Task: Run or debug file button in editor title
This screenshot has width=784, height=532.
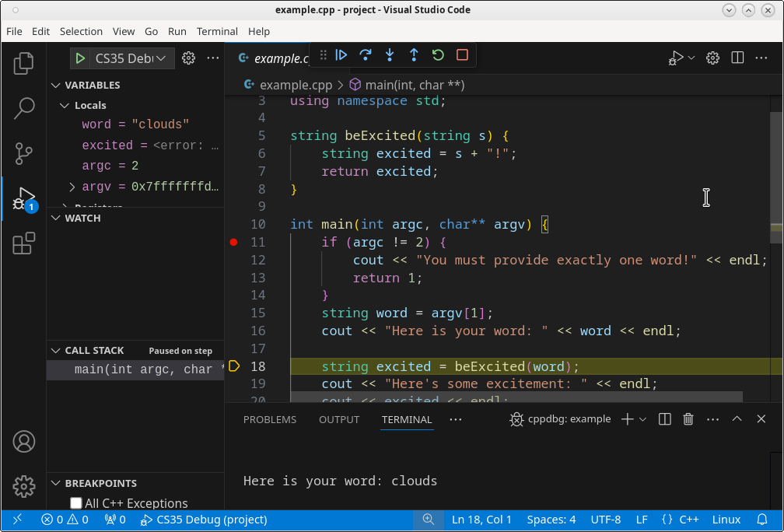Action: [675, 58]
